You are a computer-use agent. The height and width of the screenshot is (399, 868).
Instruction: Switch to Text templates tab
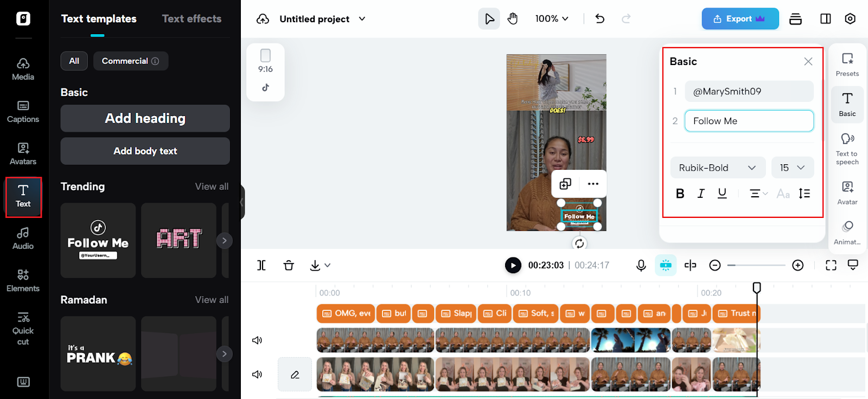[x=99, y=18]
